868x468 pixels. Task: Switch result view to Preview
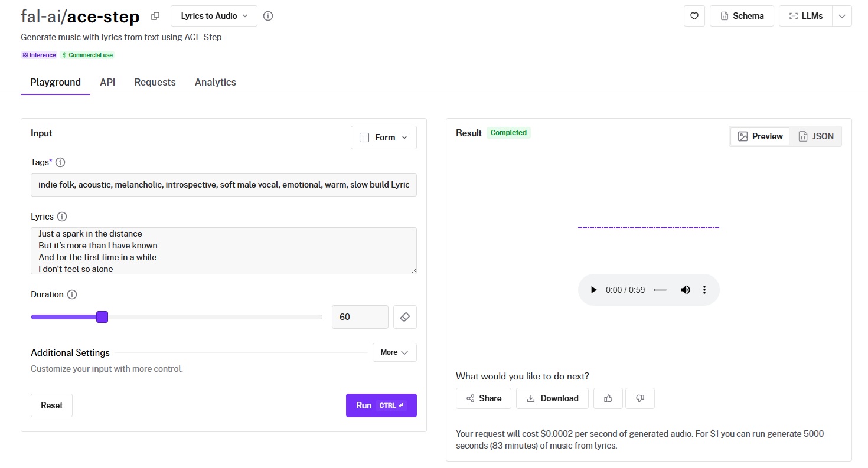pos(760,136)
